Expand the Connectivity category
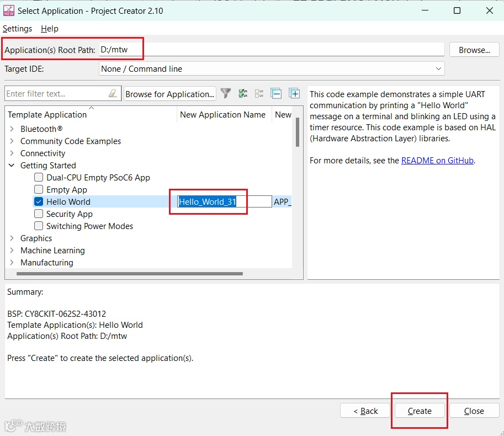The width and height of the screenshot is (504, 436). coord(12,153)
